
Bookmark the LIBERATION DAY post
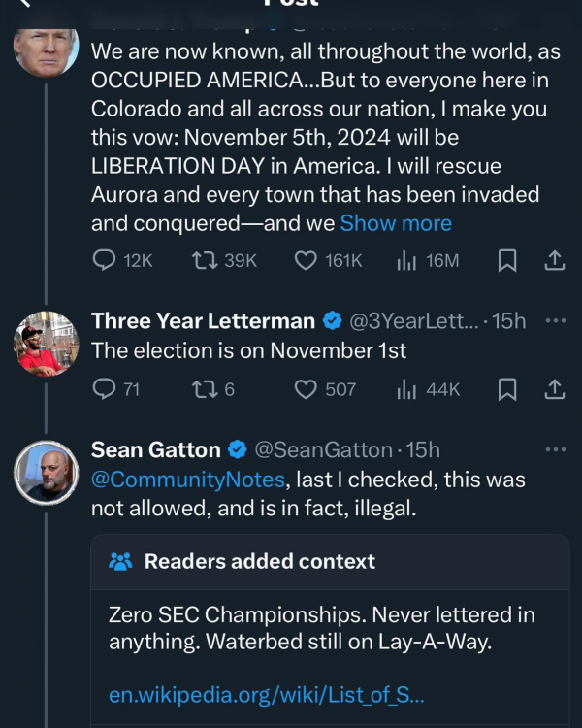(506, 260)
